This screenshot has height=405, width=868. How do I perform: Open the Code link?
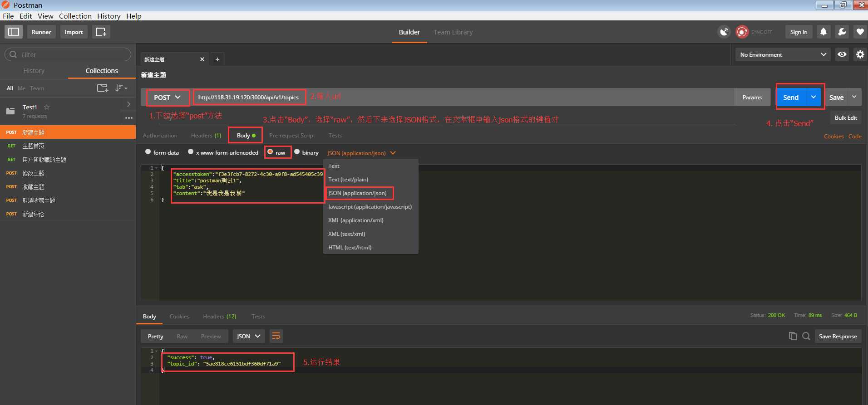coord(855,137)
